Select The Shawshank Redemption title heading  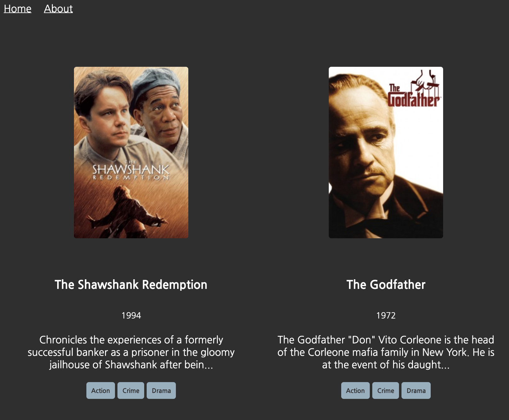pyautogui.click(x=131, y=285)
